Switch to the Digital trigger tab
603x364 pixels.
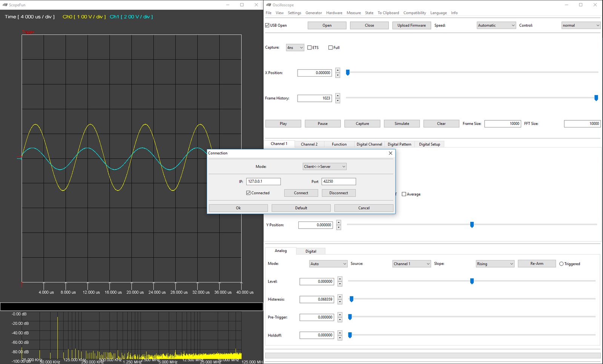tap(311, 251)
